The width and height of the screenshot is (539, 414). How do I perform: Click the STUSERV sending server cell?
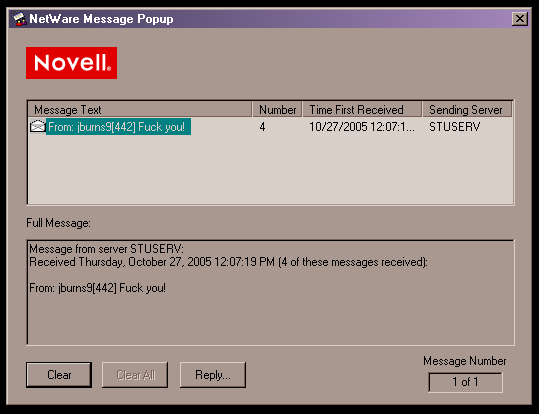(x=454, y=127)
